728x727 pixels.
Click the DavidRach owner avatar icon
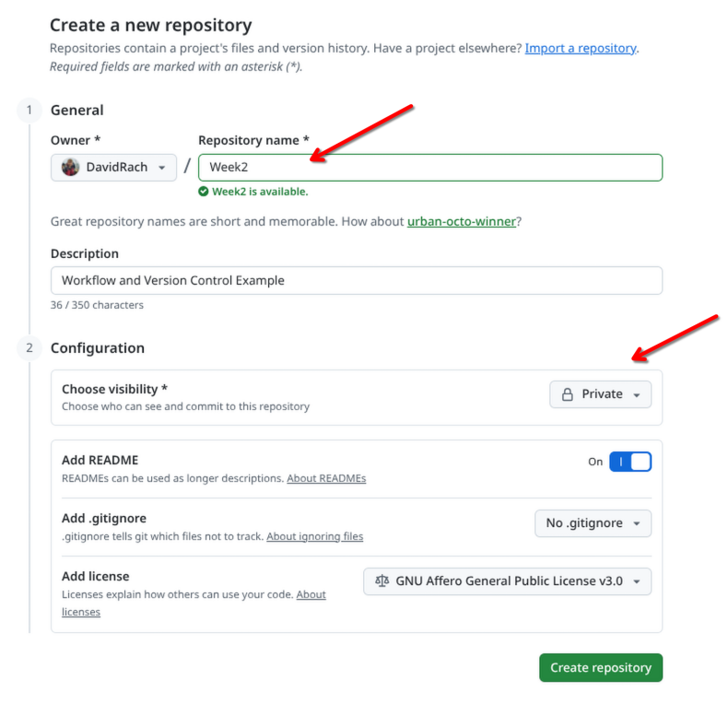tap(70, 168)
